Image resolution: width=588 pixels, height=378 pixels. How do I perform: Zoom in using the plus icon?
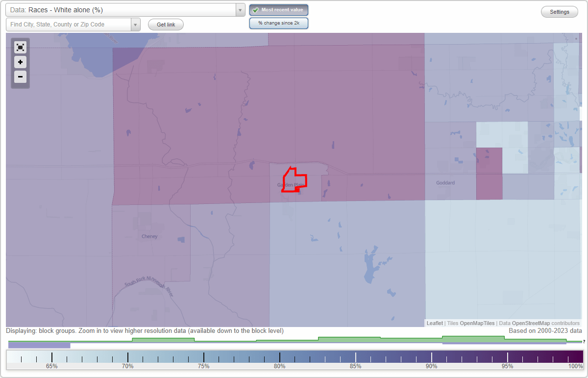[x=20, y=62]
